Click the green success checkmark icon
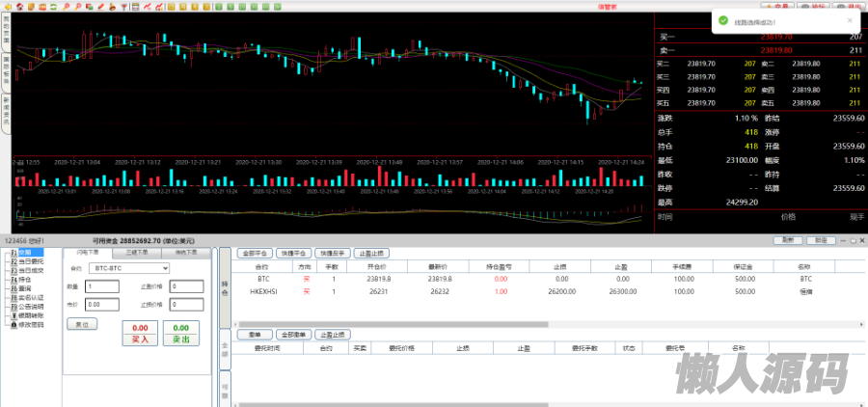 (723, 19)
